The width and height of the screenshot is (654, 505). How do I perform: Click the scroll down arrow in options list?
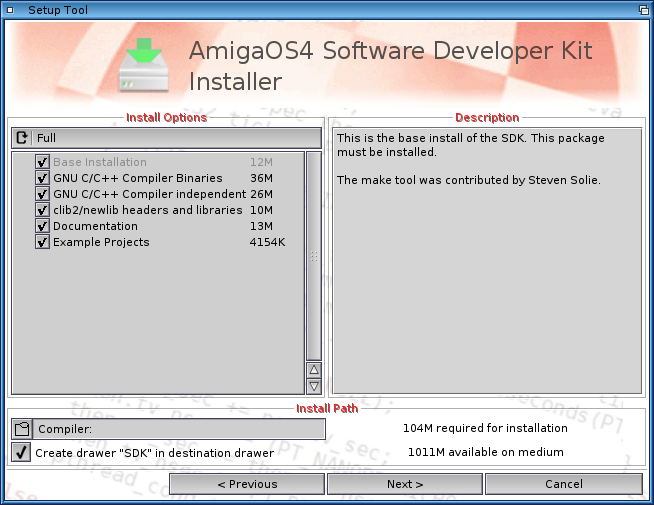tap(314, 386)
